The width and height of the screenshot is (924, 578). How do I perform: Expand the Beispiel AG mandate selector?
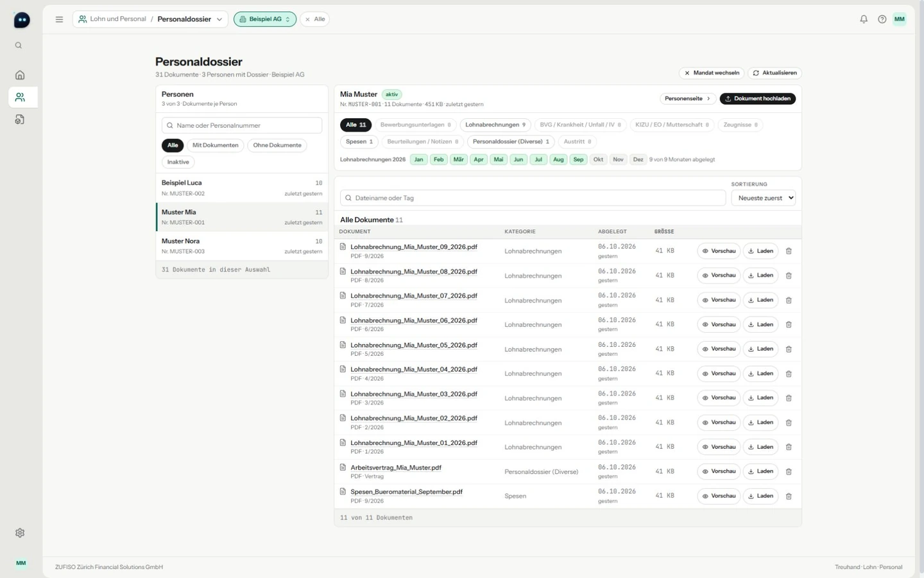coord(265,19)
